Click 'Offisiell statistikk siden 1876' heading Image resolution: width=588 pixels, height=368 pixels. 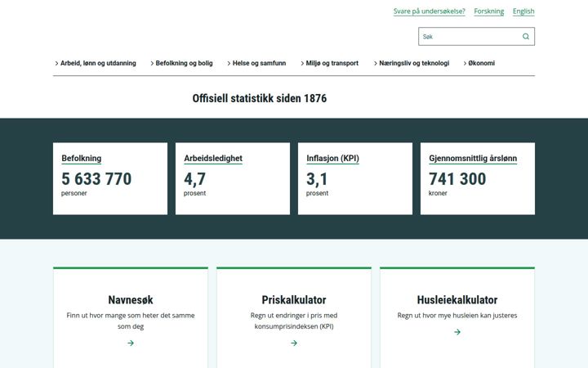[x=260, y=98]
